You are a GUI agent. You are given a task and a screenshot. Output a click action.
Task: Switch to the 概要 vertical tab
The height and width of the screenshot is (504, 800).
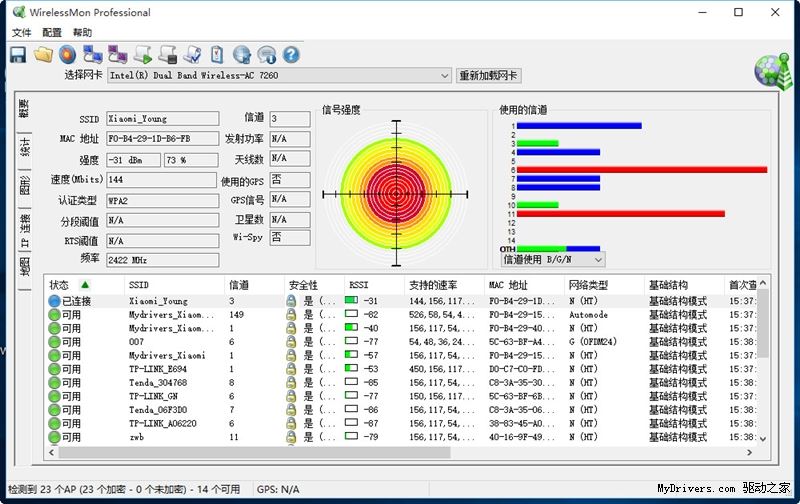(x=24, y=108)
